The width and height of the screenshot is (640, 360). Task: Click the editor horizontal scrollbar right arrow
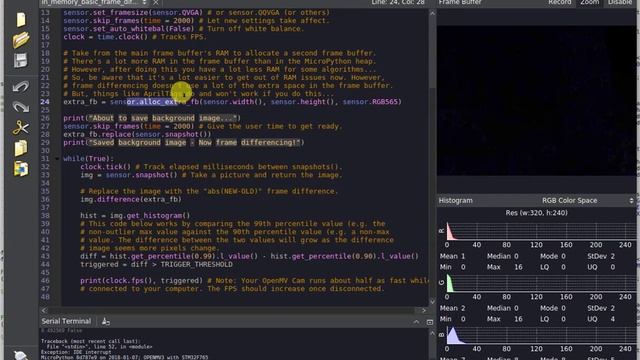click(423, 311)
